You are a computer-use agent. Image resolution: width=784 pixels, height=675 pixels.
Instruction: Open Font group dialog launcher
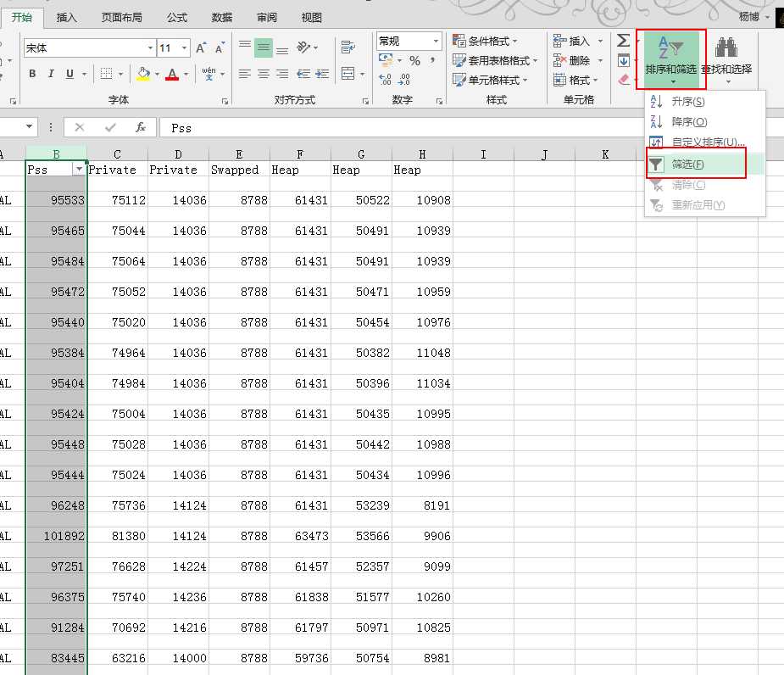coord(225,101)
